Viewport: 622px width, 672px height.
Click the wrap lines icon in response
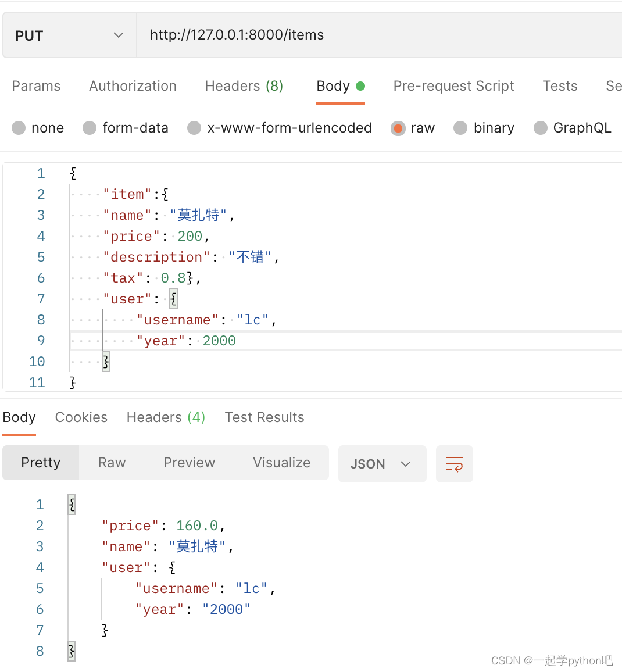pos(455,464)
